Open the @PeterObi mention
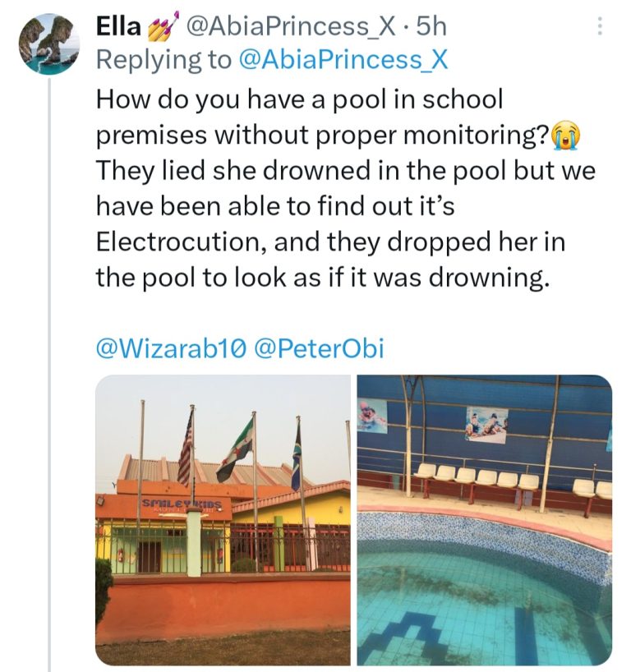Image resolution: width=631 pixels, height=672 pixels. (322, 348)
